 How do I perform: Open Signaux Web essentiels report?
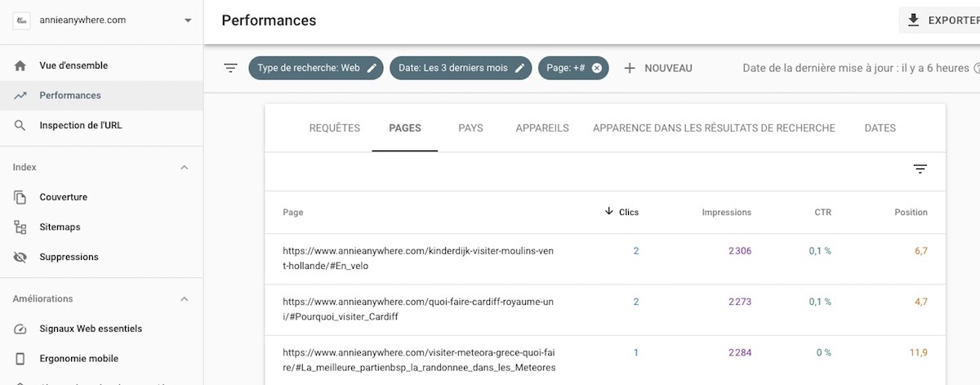(x=91, y=329)
